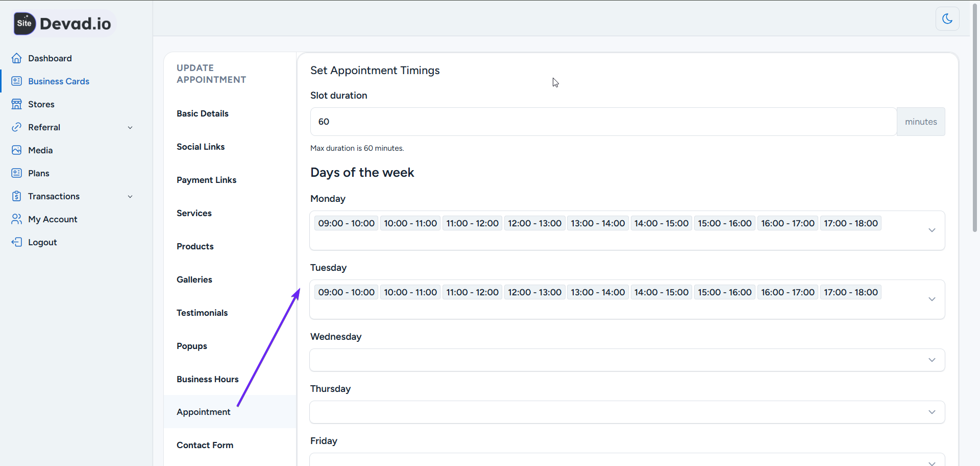Expand the Wednesday time slot dropdown
The height and width of the screenshot is (466, 980).
tap(932, 360)
